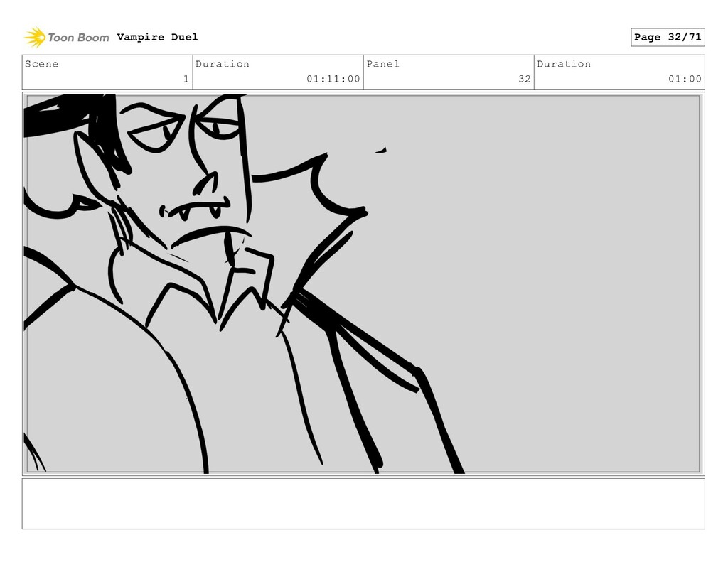
Task: Click the Toon Boom logo icon
Action: (36, 37)
